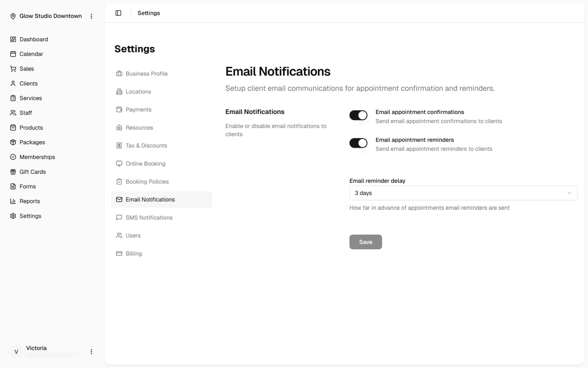Click the location pin icon beside Glow Studio Downtown
This screenshot has width=588, height=368.
(13, 16)
